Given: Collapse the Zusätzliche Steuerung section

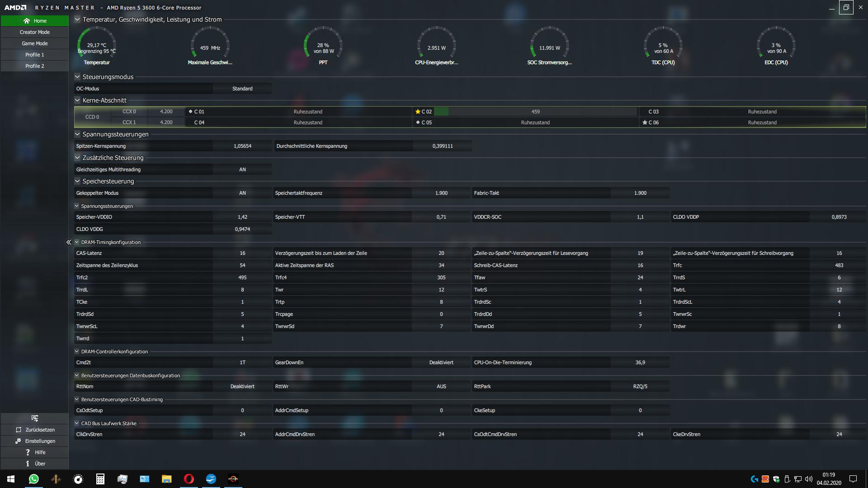Looking at the screenshot, I should click(x=77, y=158).
